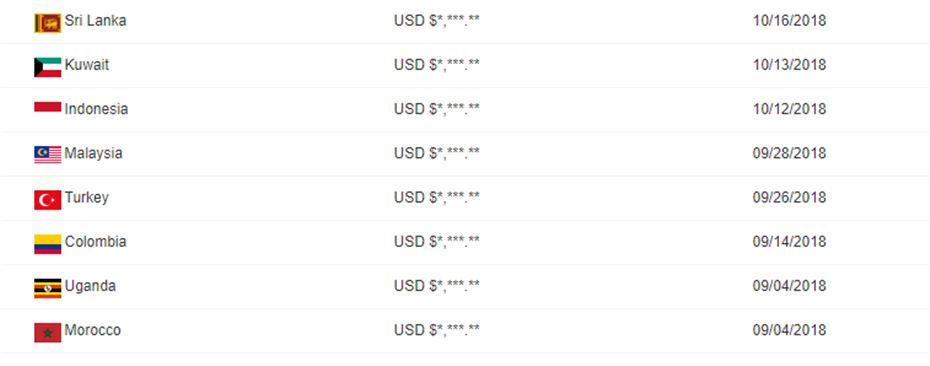This screenshot has width=930, height=366.
Task: Click the Morocco flag icon
Action: tap(47, 333)
